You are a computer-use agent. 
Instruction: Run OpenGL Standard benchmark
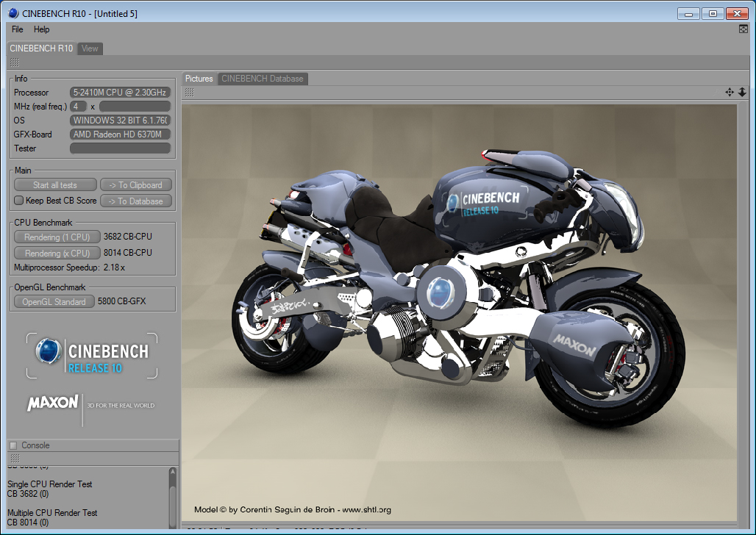click(x=54, y=302)
